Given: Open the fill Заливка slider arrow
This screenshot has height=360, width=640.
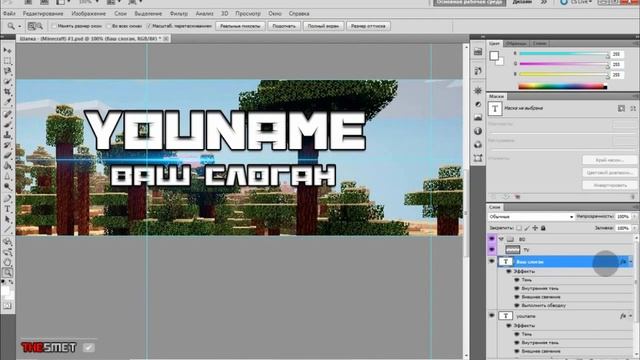Looking at the screenshot, I should pyautogui.click(x=635, y=228).
